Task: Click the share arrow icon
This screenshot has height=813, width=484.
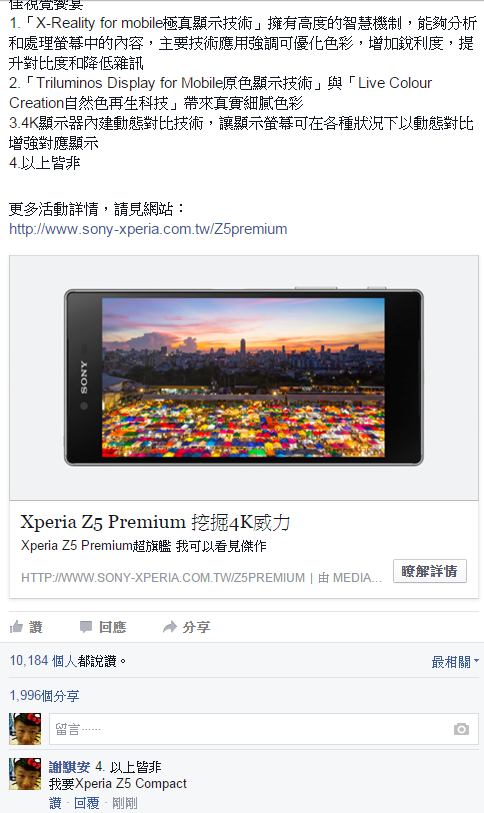Action: tap(169, 627)
